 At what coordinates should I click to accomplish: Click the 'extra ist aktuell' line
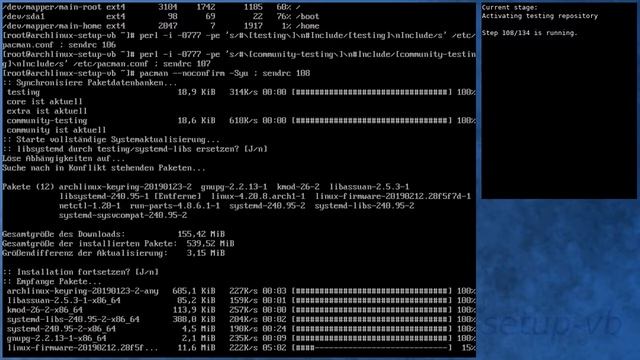(x=47, y=111)
